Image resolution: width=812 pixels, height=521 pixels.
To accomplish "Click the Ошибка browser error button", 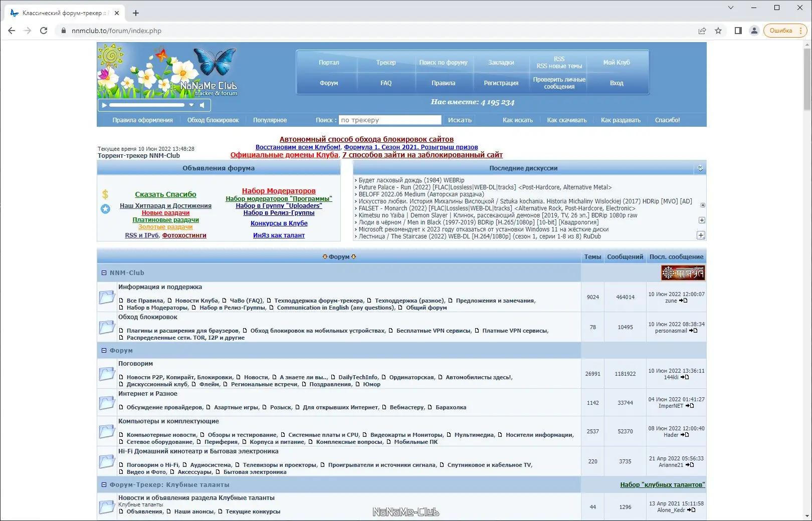I will point(785,31).
